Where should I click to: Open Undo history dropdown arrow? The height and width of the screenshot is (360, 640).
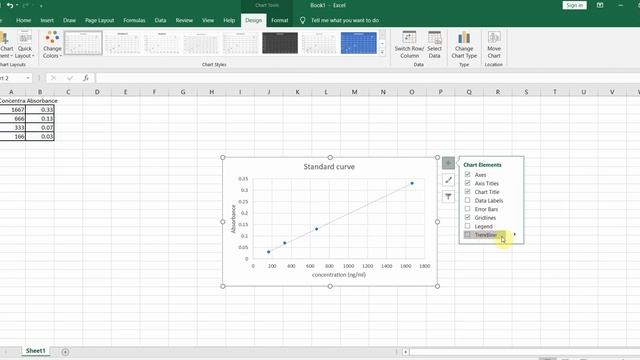(x=17, y=5)
